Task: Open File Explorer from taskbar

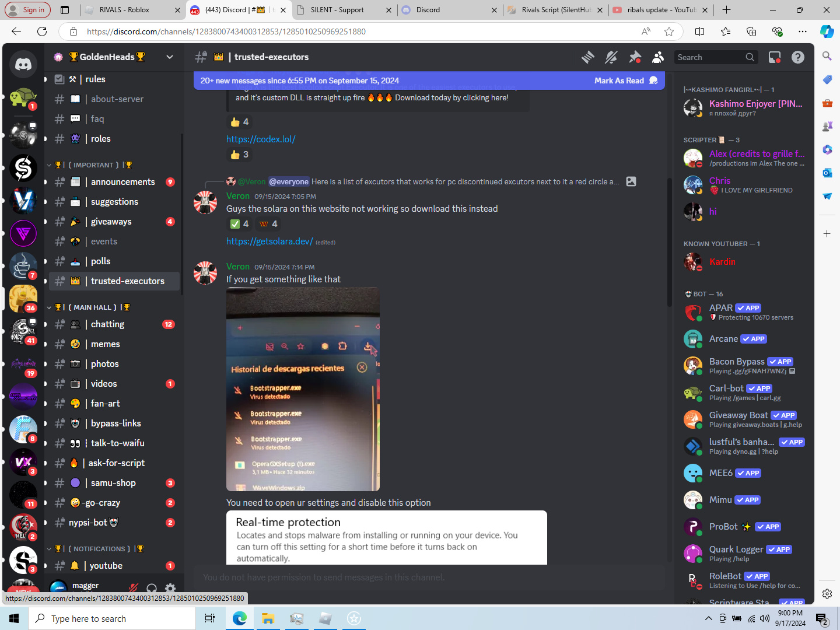Action: pyautogui.click(x=268, y=618)
